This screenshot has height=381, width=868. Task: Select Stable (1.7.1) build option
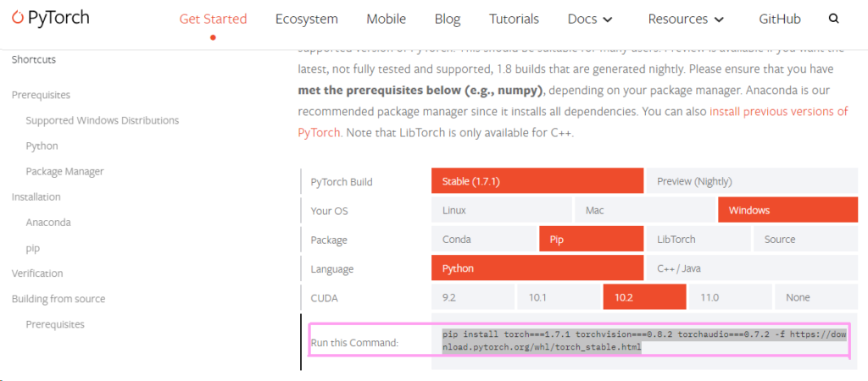[537, 181]
